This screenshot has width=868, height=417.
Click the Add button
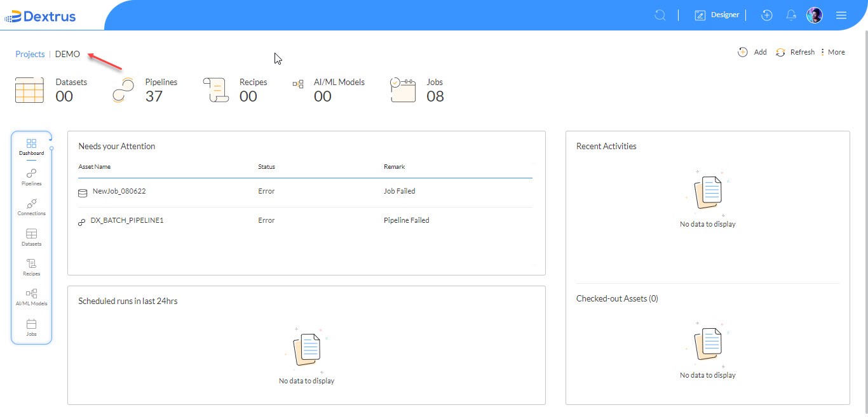(752, 52)
